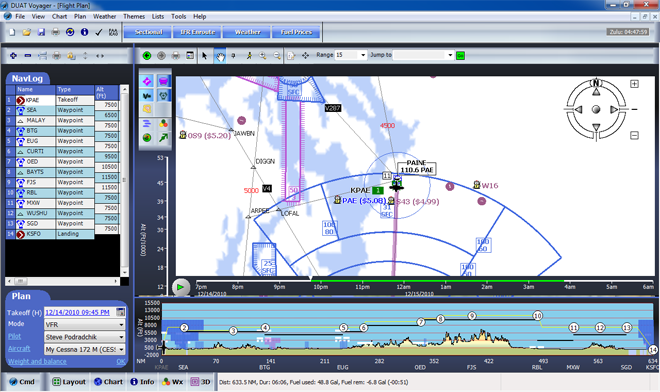Click the Fuel Prices button

click(x=296, y=32)
